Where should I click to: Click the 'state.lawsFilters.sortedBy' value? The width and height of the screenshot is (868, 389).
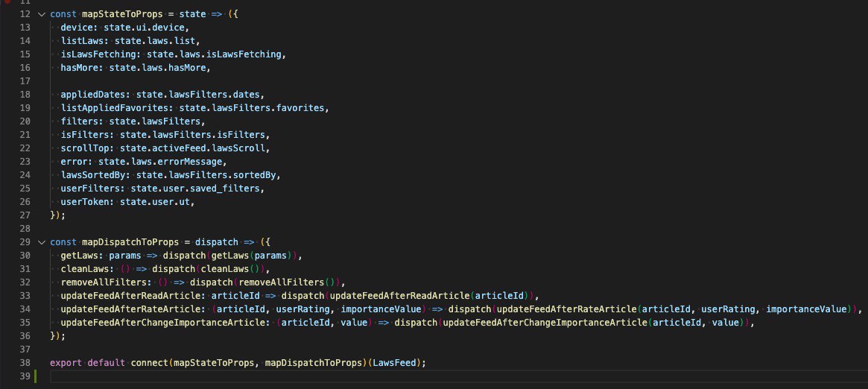[x=206, y=175]
